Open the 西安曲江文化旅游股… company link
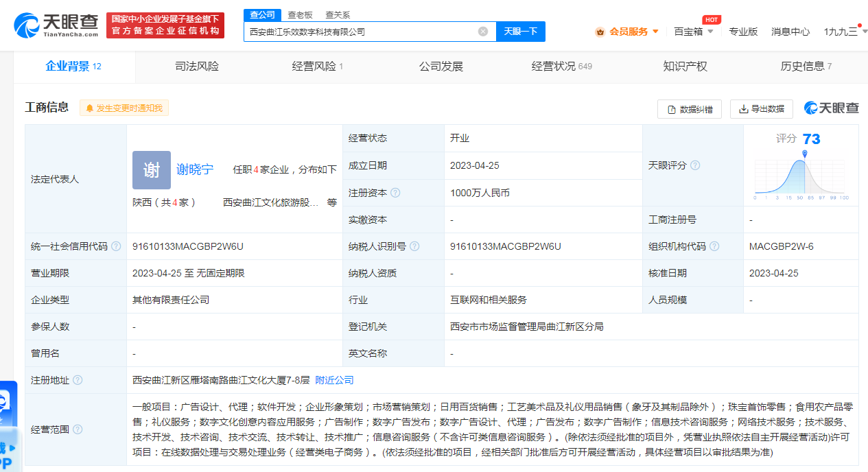868x472 pixels. 271,202
